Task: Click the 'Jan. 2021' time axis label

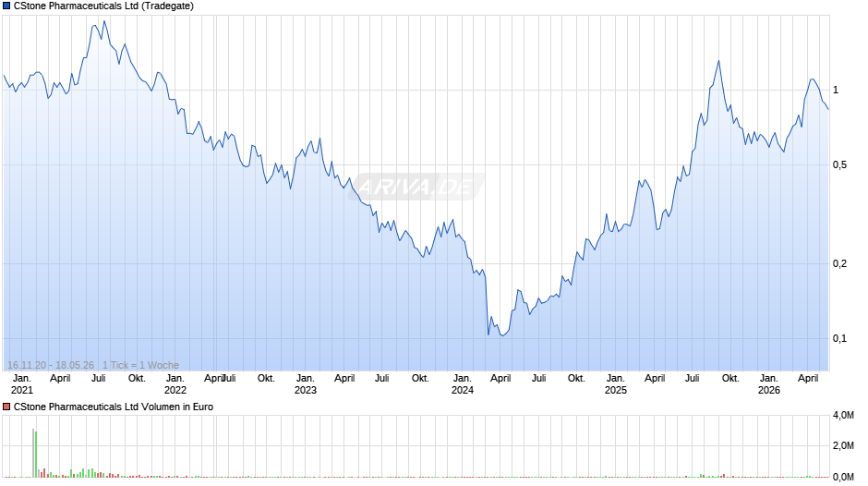Action: [x=22, y=384]
